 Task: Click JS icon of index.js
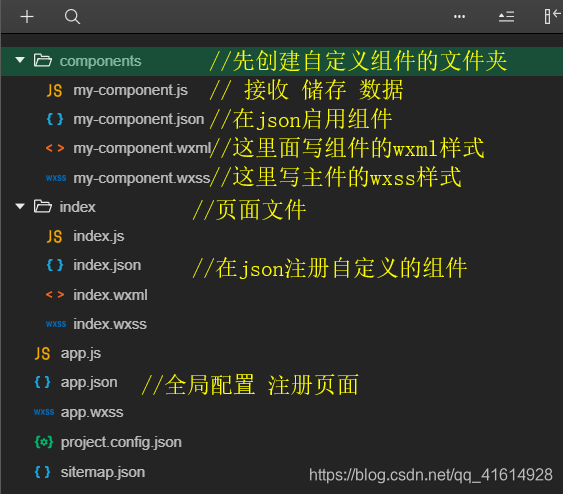coord(55,236)
